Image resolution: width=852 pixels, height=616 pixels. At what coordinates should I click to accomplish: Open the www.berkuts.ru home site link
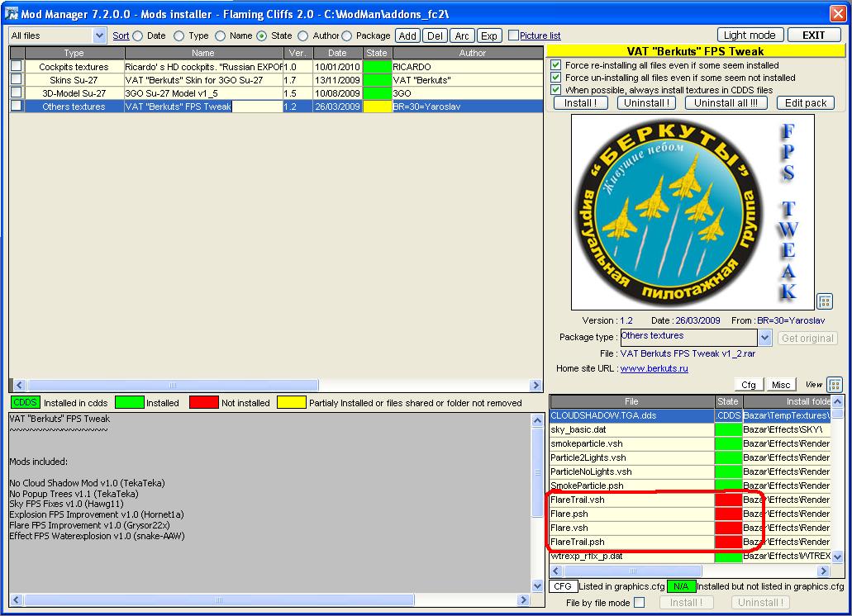point(654,368)
